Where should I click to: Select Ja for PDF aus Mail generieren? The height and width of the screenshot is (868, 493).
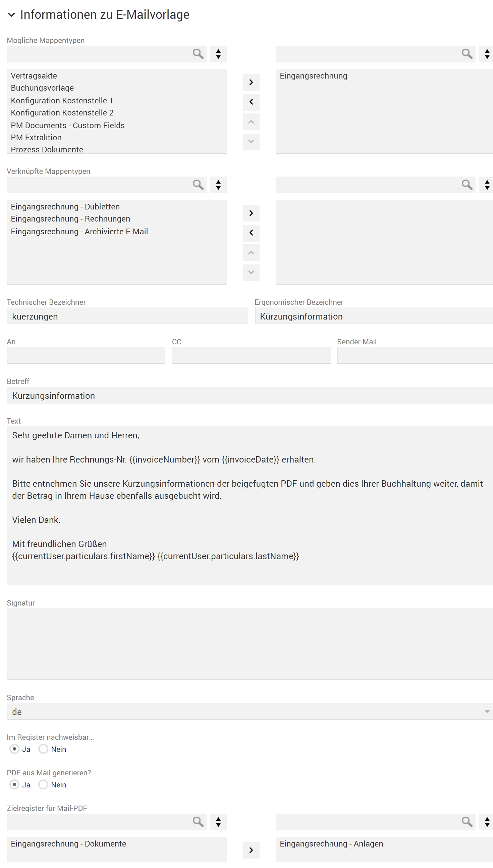pyautogui.click(x=14, y=784)
